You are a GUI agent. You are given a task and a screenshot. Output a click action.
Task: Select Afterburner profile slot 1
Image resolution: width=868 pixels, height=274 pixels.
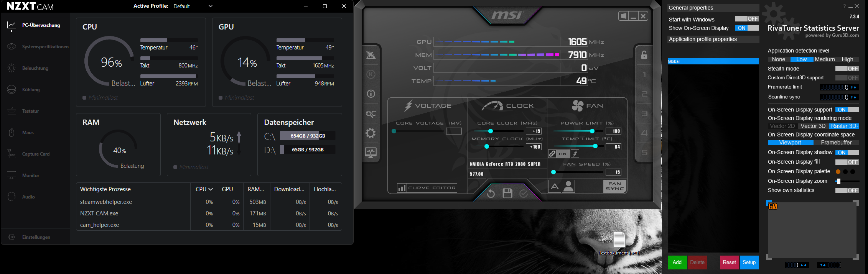[x=644, y=75]
